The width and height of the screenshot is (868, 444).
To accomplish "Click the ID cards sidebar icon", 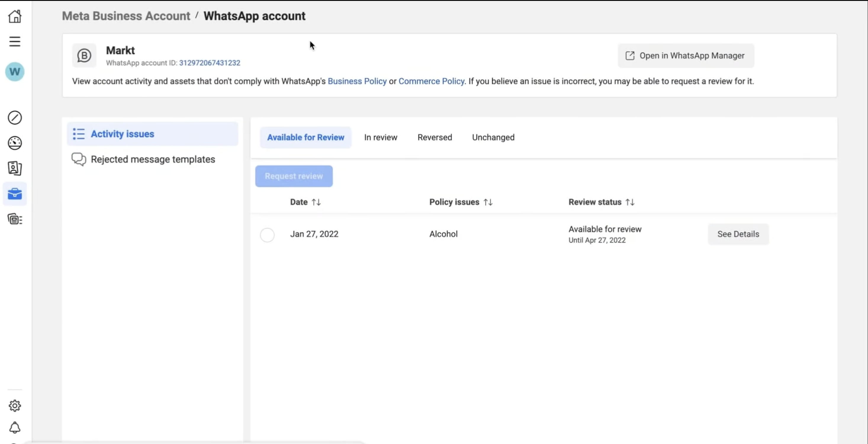I will [15, 168].
